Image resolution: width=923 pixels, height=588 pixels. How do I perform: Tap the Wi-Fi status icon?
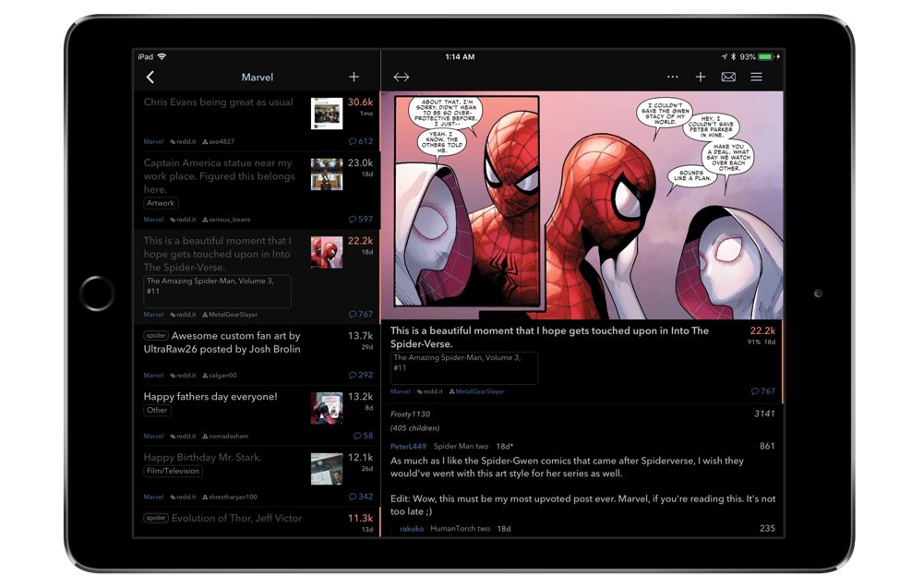pyautogui.click(x=162, y=56)
